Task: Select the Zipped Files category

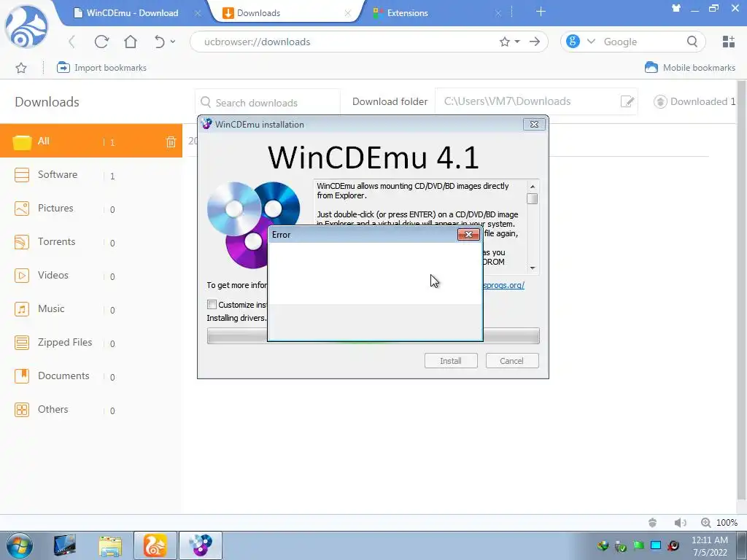Action: 91,343
